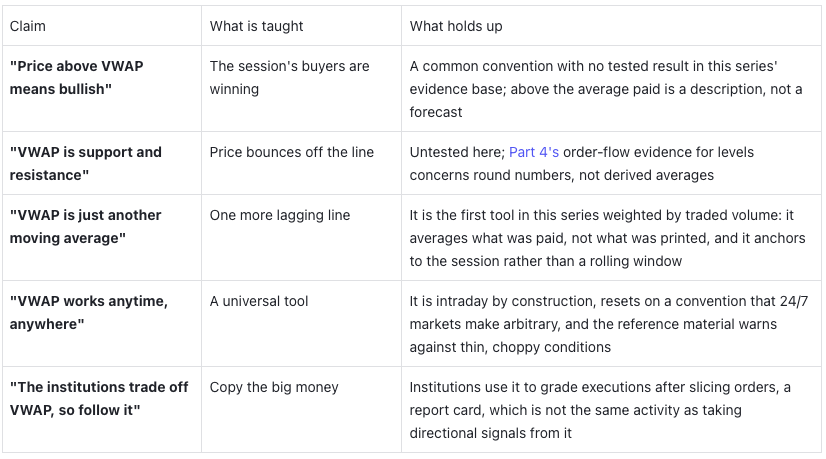This screenshot has width=826, height=459.
Task: Click the "first tool in this series" explanation
Action: [x=611, y=238]
